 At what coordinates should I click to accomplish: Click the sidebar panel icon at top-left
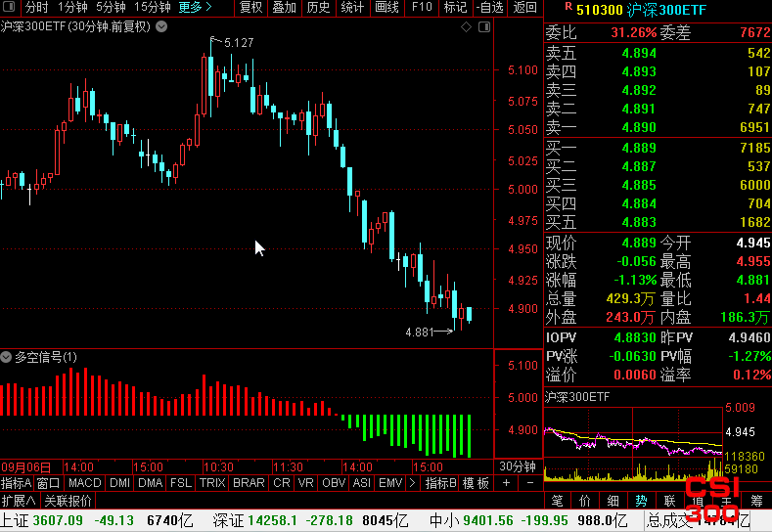click(x=9, y=7)
